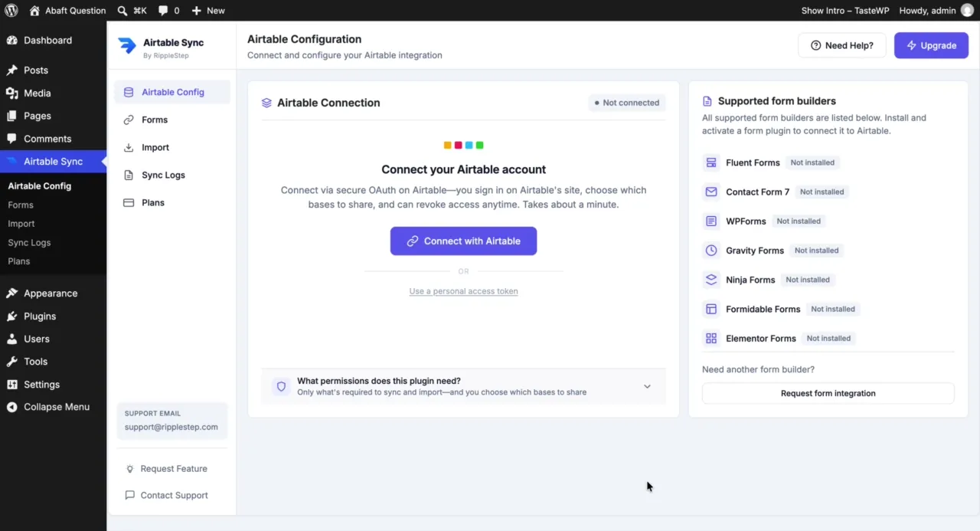Click the Request Feature lightbulb icon
Image resolution: width=980 pixels, height=531 pixels.
click(x=130, y=469)
